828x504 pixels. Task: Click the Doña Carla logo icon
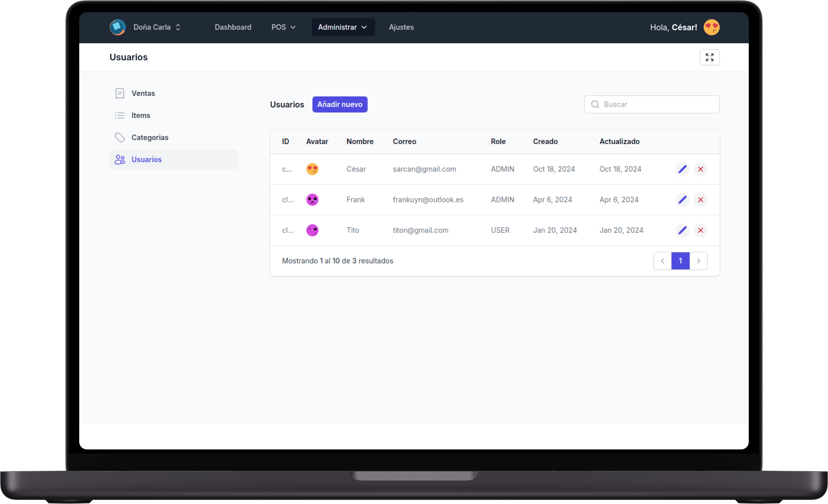click(x=118, y=27)
